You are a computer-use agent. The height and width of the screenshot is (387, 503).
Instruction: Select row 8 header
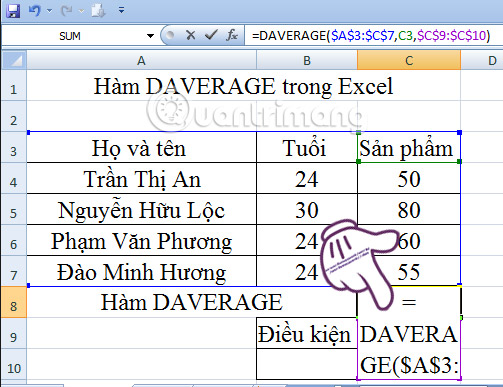coord(14,302)
